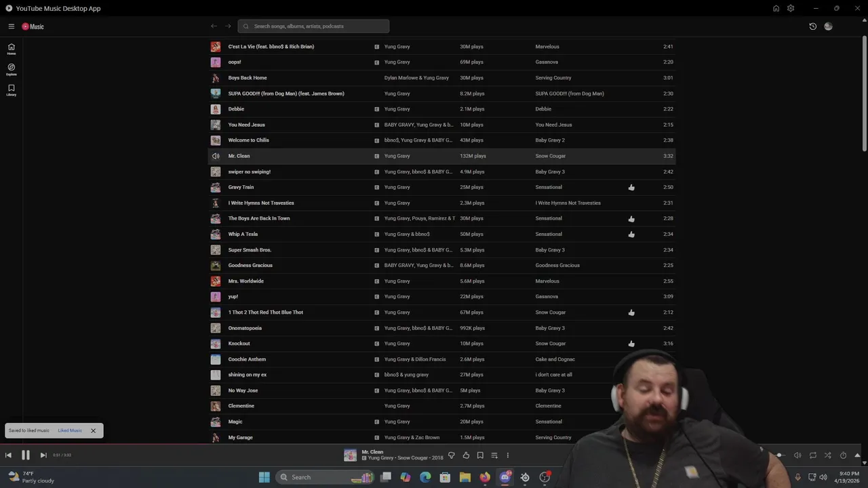The image size is (868, 488).
Task: Toggle repeat mode in player bar
Action: click(812, 455)
